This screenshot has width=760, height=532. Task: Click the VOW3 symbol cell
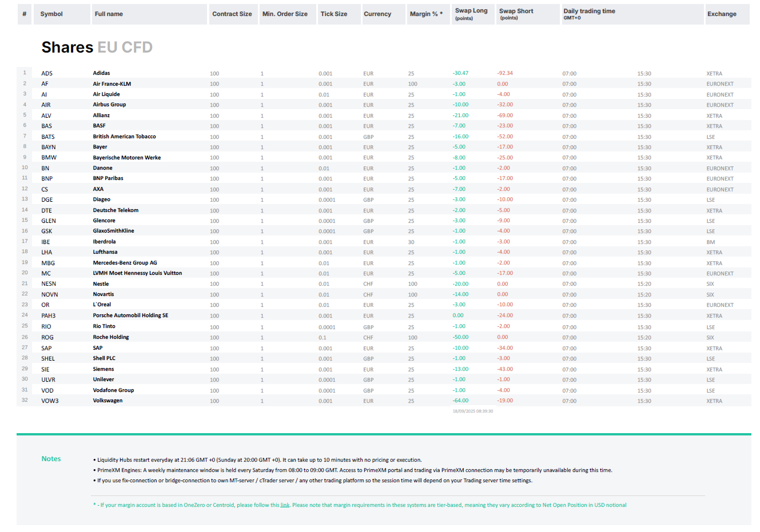pyautogui.click(x=50, y=401)
